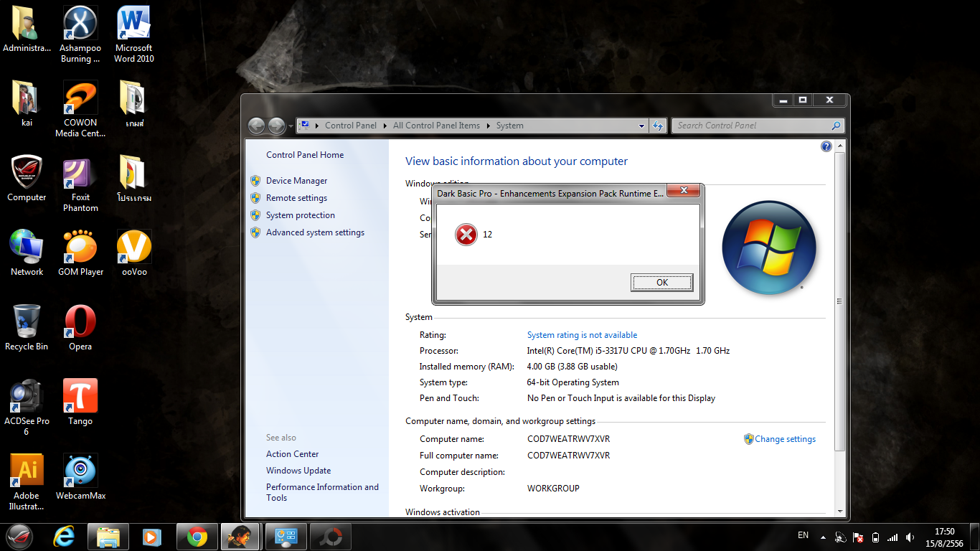980x551 pixels.
Task: Open Windows Media Player on the taskbar
Action: [x=152, y=537]
